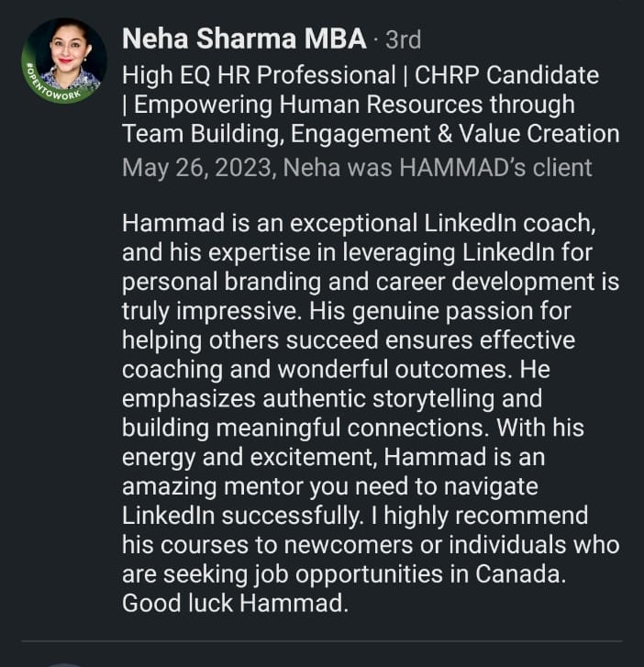Click the 'amazing mentor you need to navigate' line
This screenshot has width=644, height=667.
click(330, 486)
